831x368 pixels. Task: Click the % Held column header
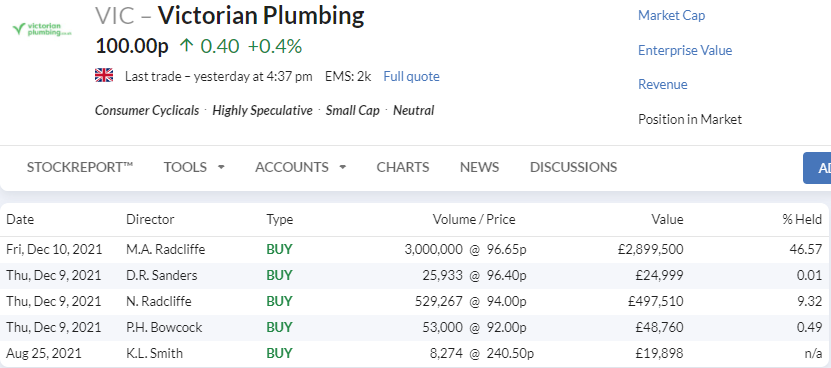tap(802, 220)
